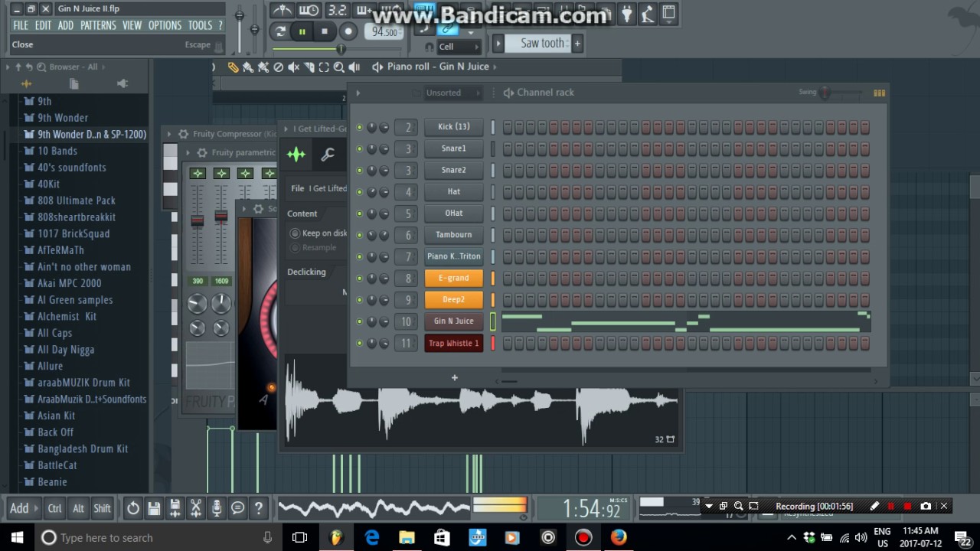The height and width of the screenshot is (551, 980).
Task: Adjust the channel rack Swing slider
Action: click(x=825, y=93)
